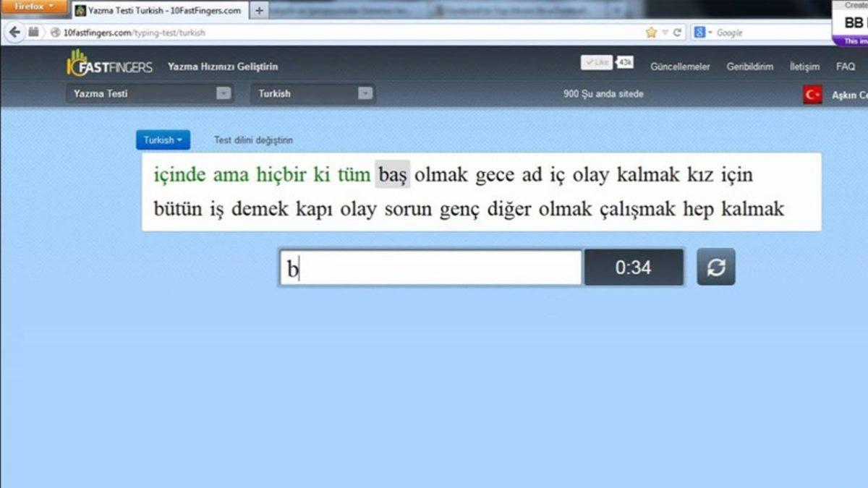The image size is (868, 488).
Task: Expand the Turkish dropdown in the content area
Action: (163, 140)
